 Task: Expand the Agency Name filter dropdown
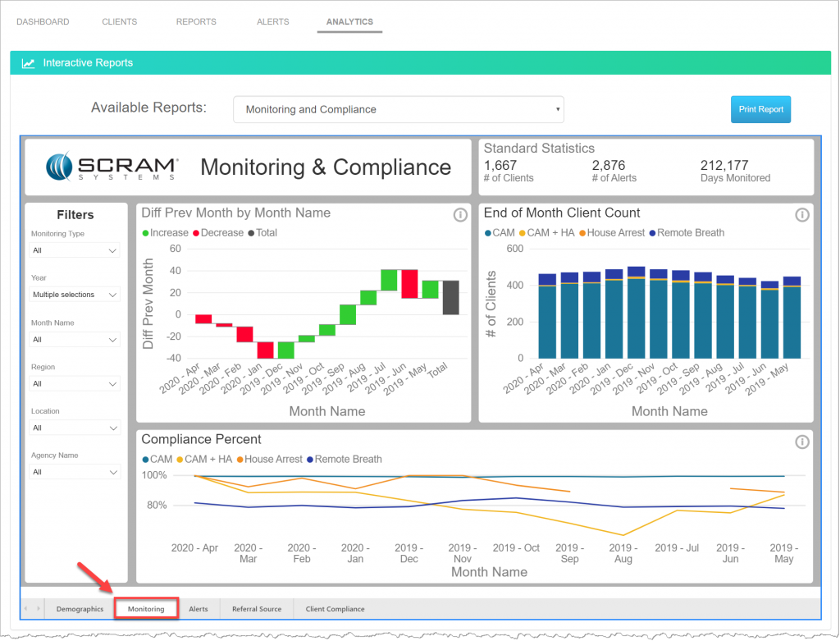click(x=74, y=472)
